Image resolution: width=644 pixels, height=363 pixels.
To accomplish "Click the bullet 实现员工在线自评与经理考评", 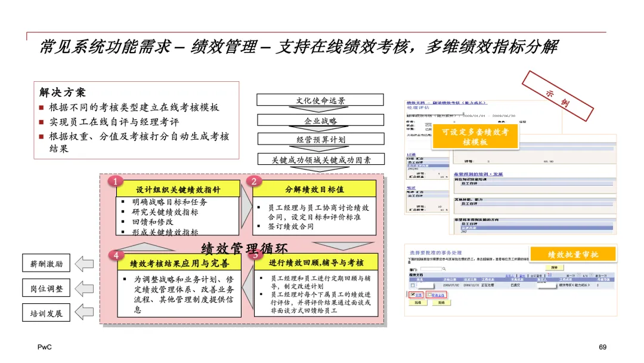I will 114,122.
